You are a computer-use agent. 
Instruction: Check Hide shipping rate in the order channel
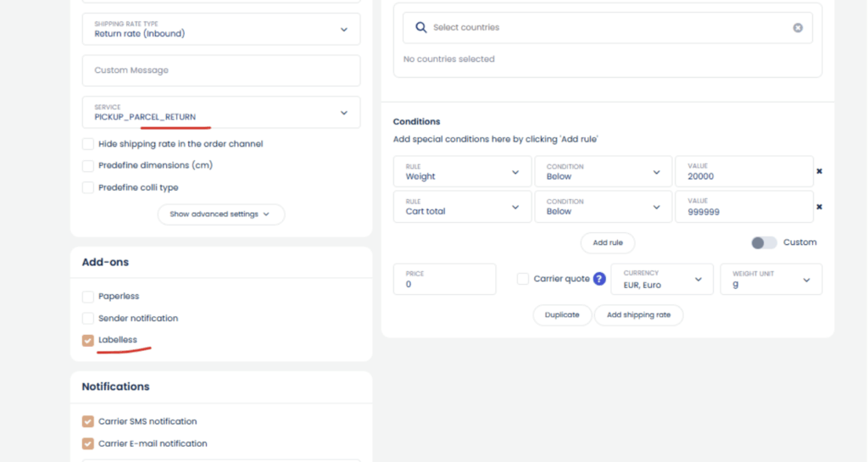(88, 144)
